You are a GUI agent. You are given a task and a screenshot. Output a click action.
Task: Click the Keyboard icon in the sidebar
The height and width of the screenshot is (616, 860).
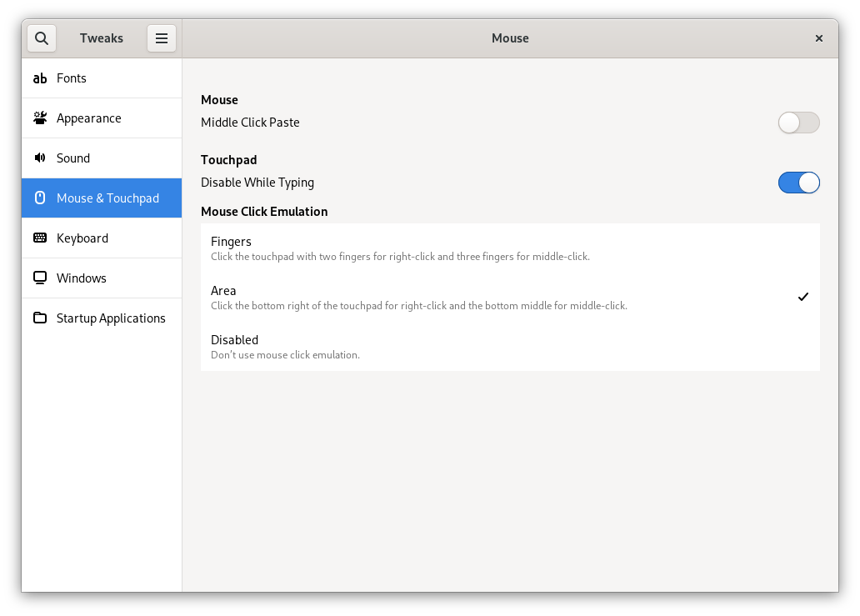(x=40, y=238)
